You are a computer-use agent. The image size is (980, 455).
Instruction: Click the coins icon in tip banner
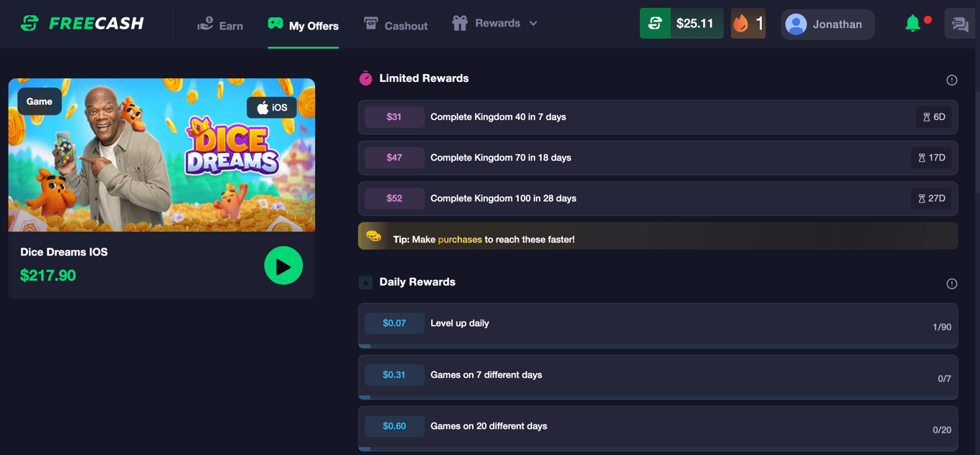pos(374,235)
